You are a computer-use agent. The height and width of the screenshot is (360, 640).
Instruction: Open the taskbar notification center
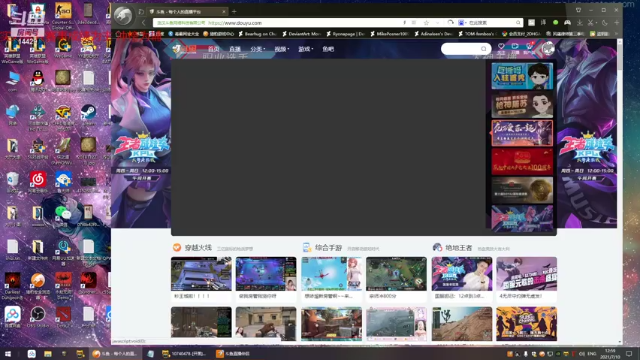click(x=629, y=354)
